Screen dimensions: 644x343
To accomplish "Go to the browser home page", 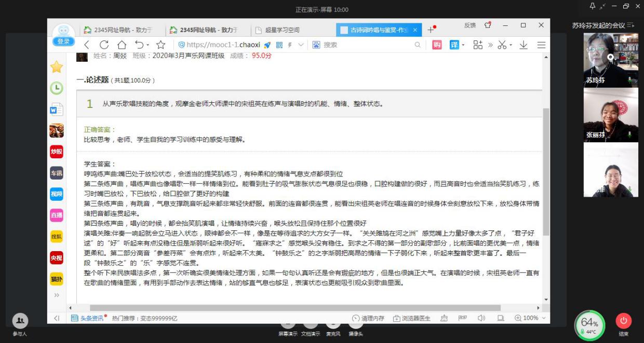I will (x=122, y=45).
